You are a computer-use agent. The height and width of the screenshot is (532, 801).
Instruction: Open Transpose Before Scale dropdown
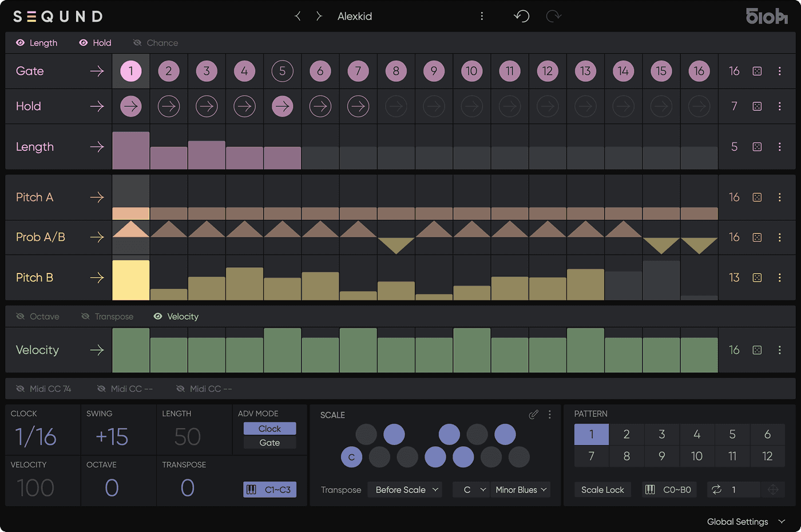point(405,490)
